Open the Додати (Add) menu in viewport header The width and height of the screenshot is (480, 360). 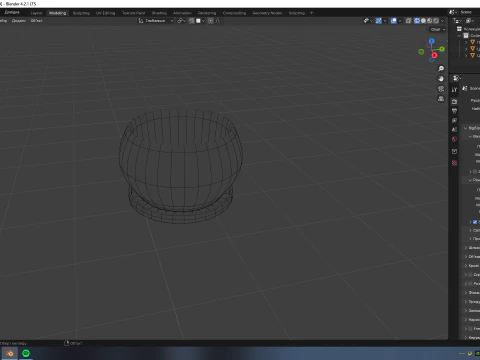(19, 21)
